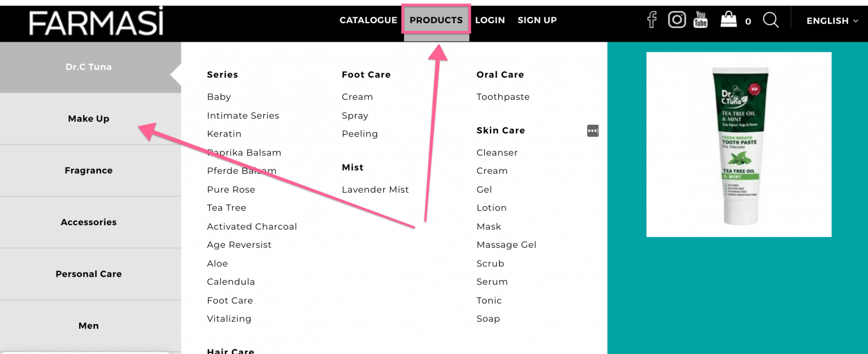Screen dimensions: 868x354
Task: Open the CATALOGUE menu item
Action: pos(368,20)
